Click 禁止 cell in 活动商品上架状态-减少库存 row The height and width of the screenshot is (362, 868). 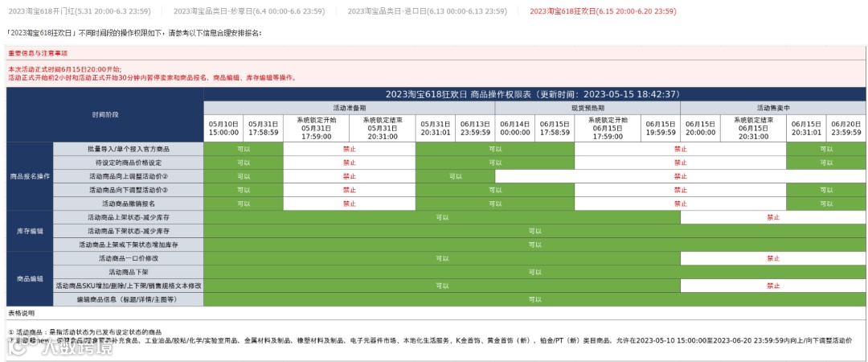(773, 217)
